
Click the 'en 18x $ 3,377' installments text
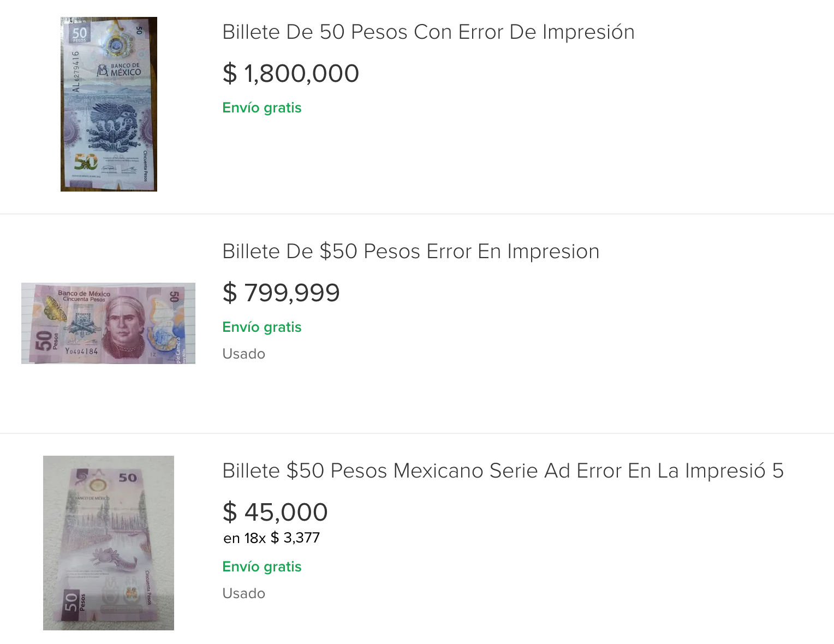pos(271,538)
